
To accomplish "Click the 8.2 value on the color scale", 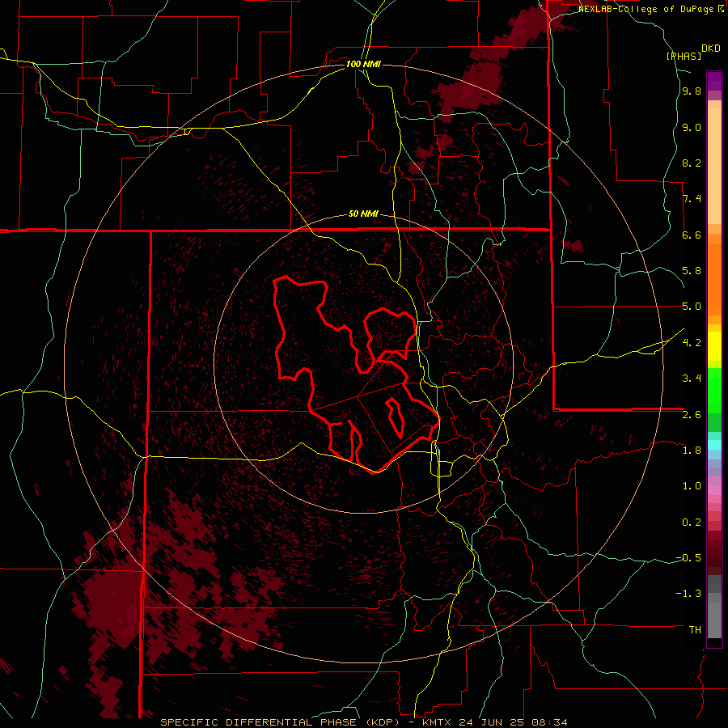I will 692,163.
